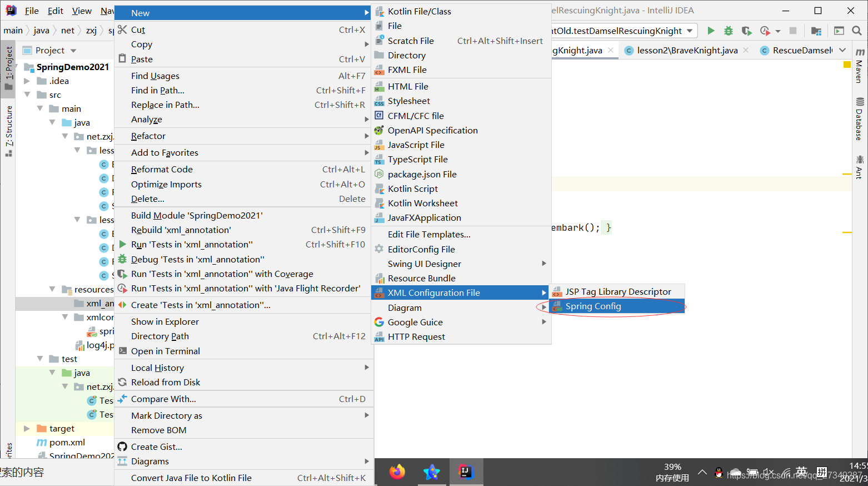The width and height of the screenshot is (868, 486).
Task: Open the Structure side tool window
Action: 8,131
